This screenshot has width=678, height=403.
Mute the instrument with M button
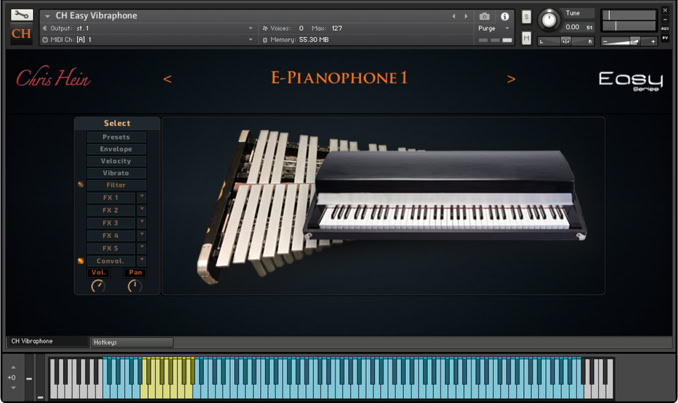526,38
